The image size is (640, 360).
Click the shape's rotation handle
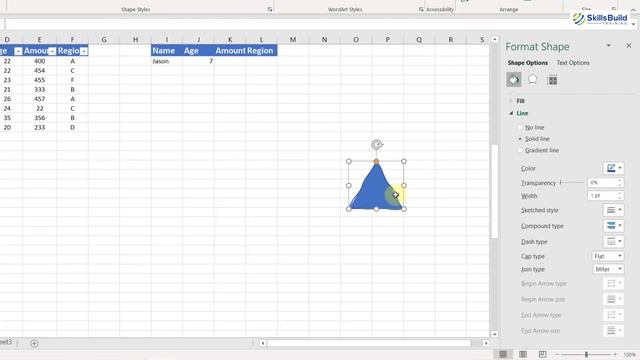[x=377, y=144]
